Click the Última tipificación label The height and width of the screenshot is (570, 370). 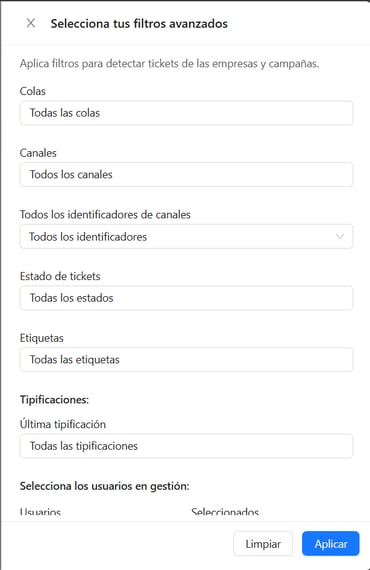[x=63, y=424]
